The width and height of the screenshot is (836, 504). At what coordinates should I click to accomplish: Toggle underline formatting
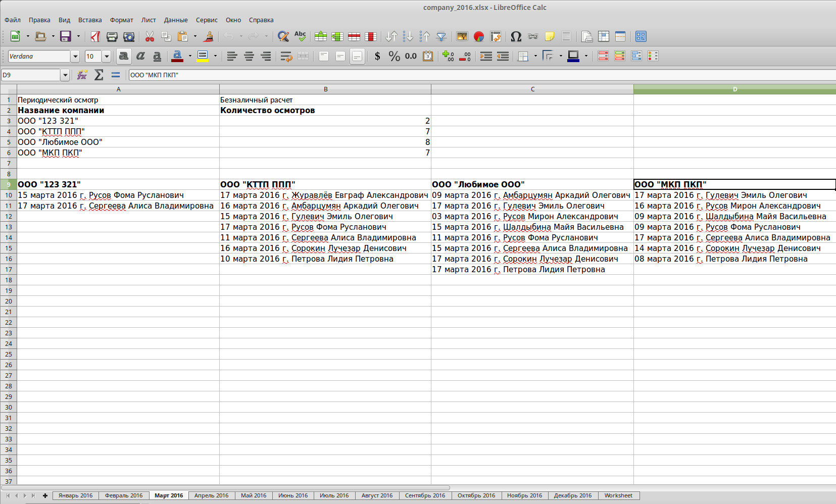pos(157,56)
